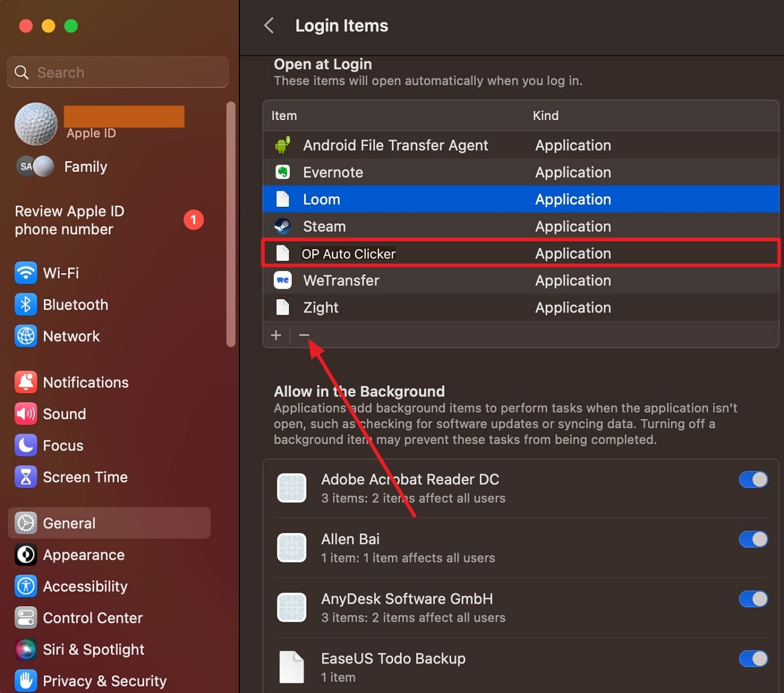Go back with the chevron arrow
Screen dimensions: 784x693
coord(269,25)
